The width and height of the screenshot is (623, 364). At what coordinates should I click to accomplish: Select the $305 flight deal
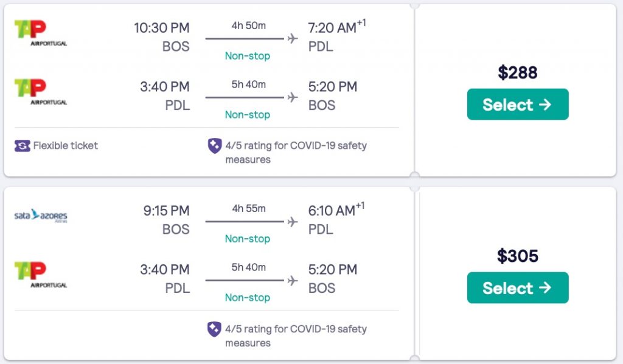pos(517,288)
